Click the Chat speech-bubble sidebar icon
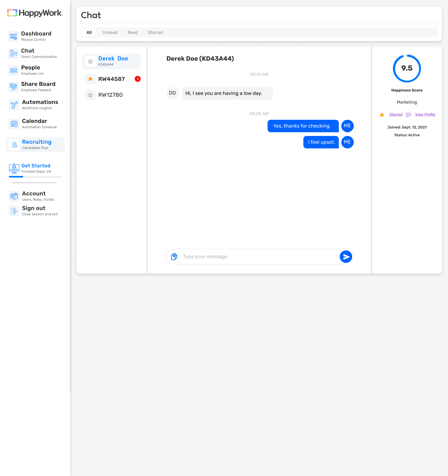This screenshot has height=476, width=448. click(x=13, y=54)
